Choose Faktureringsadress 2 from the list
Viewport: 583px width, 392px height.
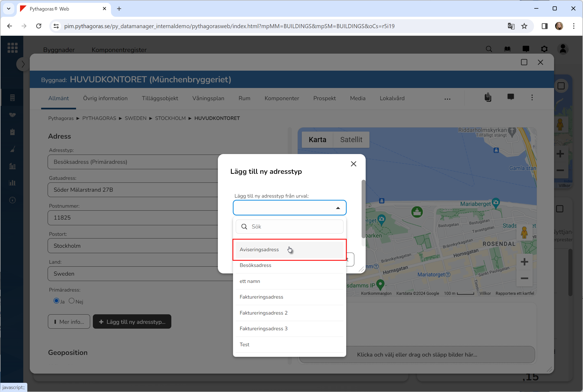pyautogui.click(x=263, y=313)
